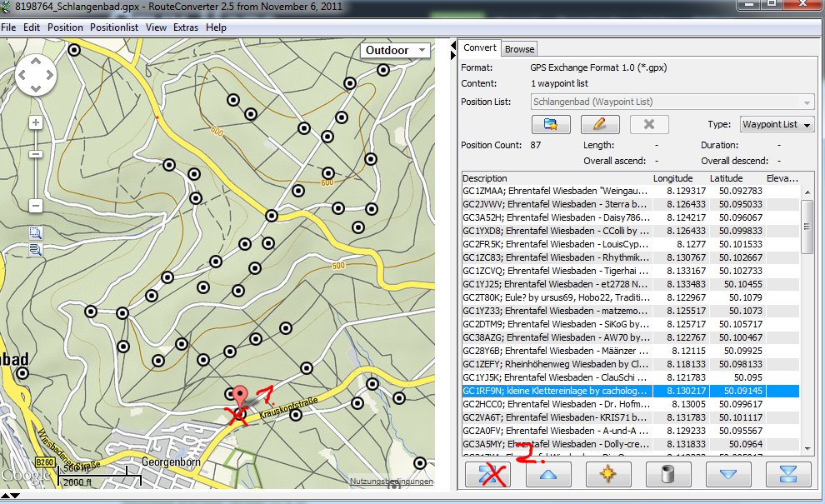Pan the map left with the arrow control

(22, 75)
